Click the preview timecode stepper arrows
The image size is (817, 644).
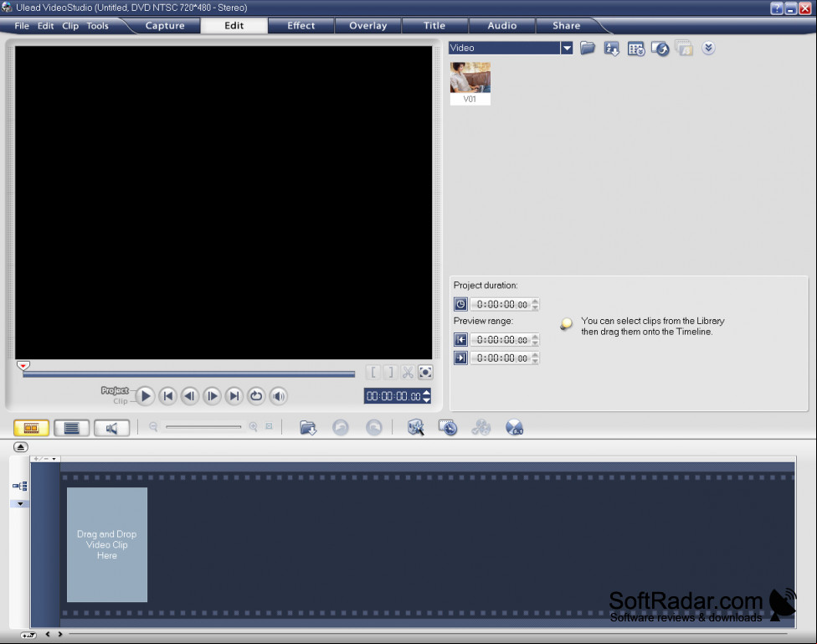[427, 396]
